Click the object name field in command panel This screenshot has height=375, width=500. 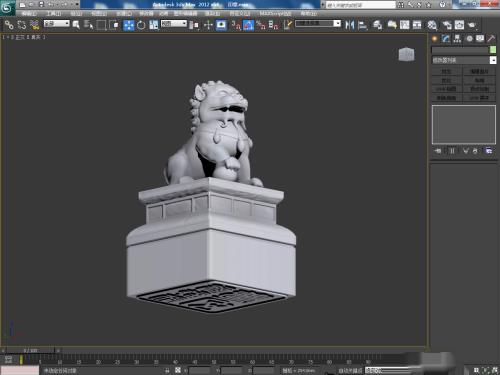point(460,50)
